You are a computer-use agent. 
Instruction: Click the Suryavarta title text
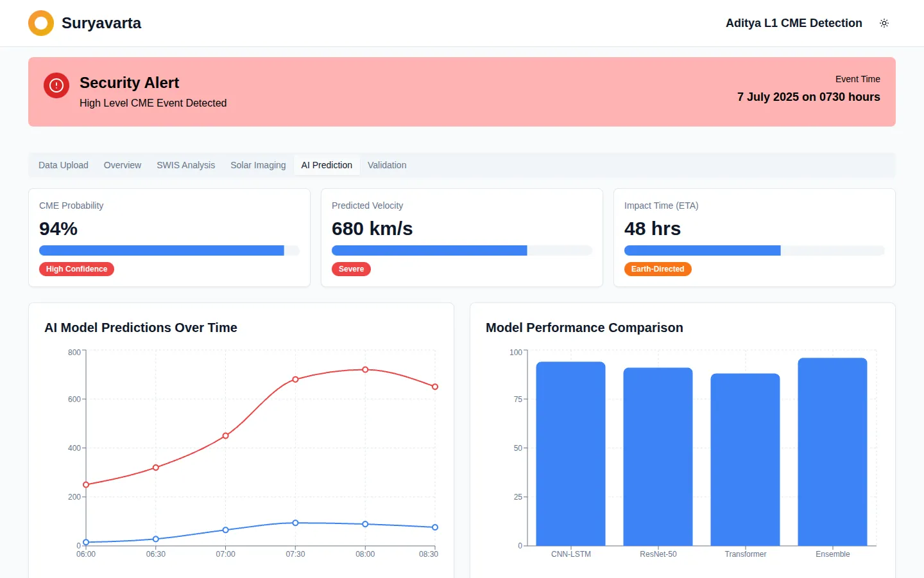[x=101, y=23]
